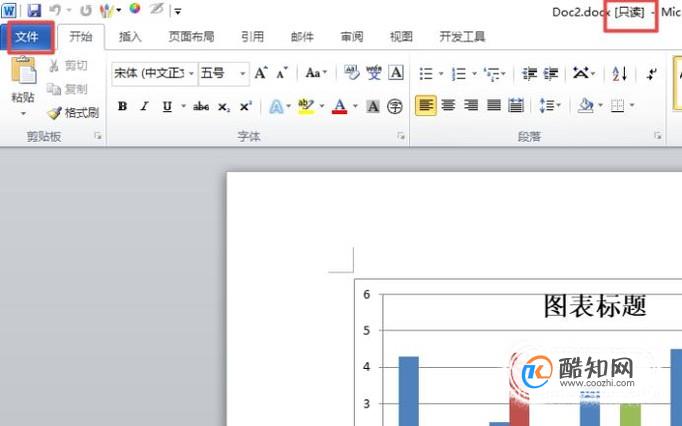The image size is (682, 426).
Task: Click Phonetic Guide 變 icon
Action: tap(374, 73)
